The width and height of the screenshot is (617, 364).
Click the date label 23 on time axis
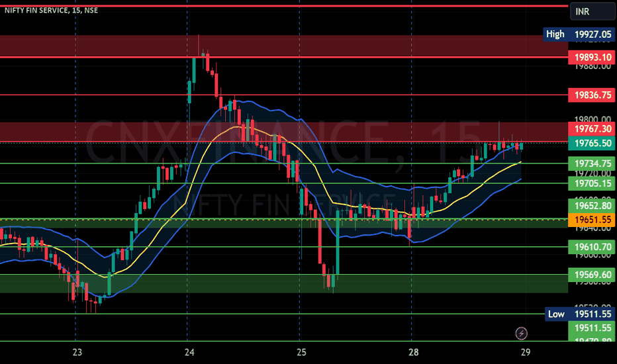click(x=77, y=352)
